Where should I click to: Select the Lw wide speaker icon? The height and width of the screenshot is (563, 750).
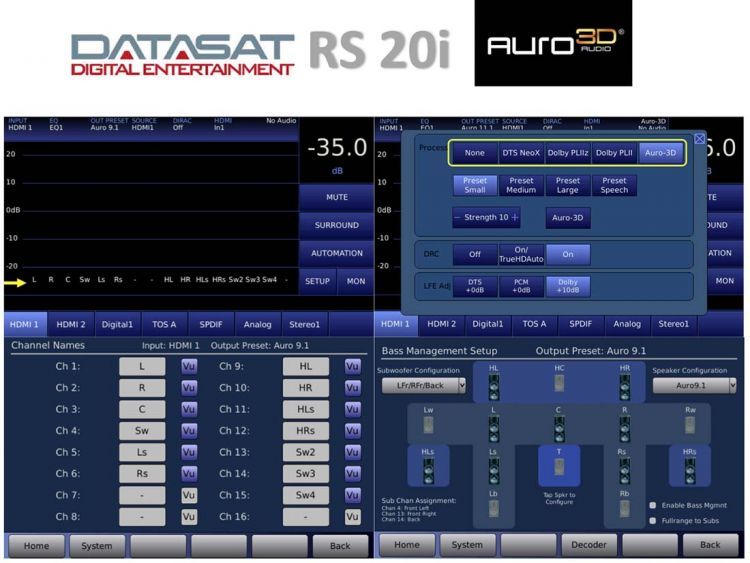[428, 424]
